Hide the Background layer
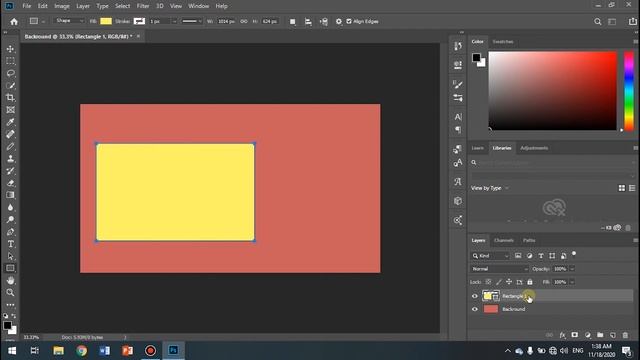The width and height of the screenshot is (640, 360). 475,309
